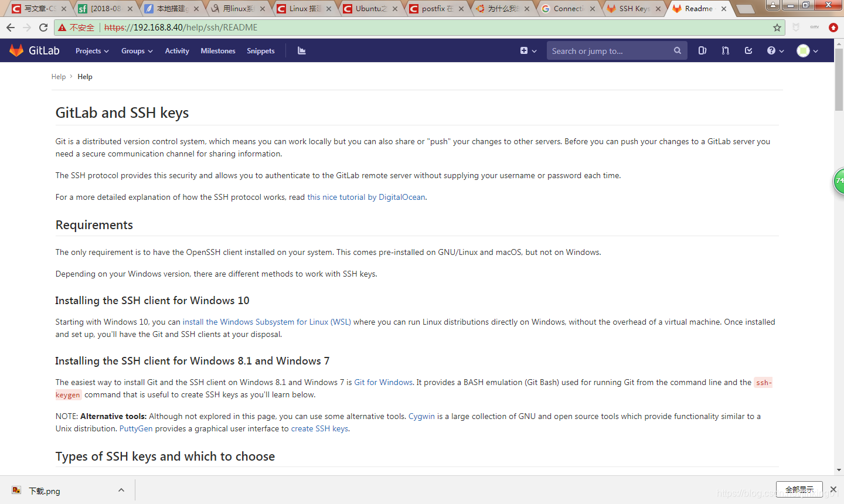Open the Activity menu item
The image size is (844, 504).
(177, 51)
